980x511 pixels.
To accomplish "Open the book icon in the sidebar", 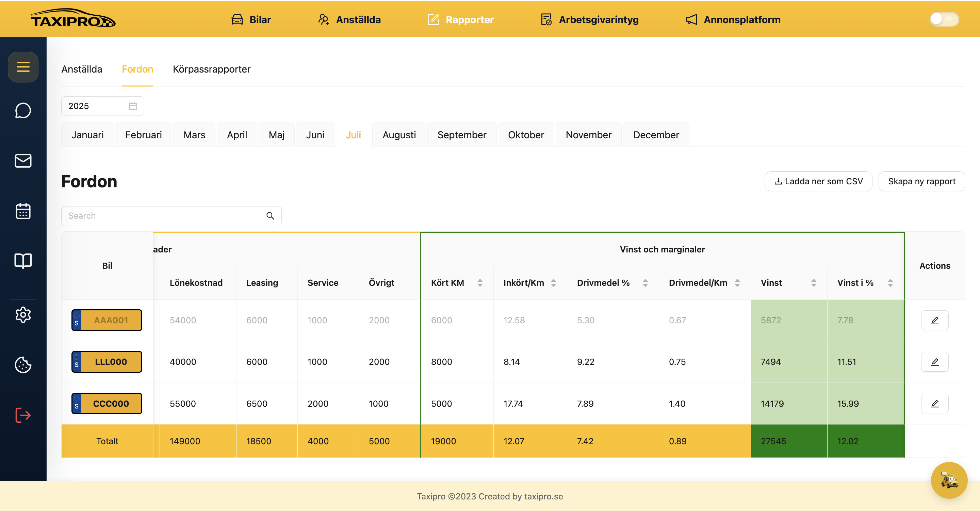I will tap(23, 261).
